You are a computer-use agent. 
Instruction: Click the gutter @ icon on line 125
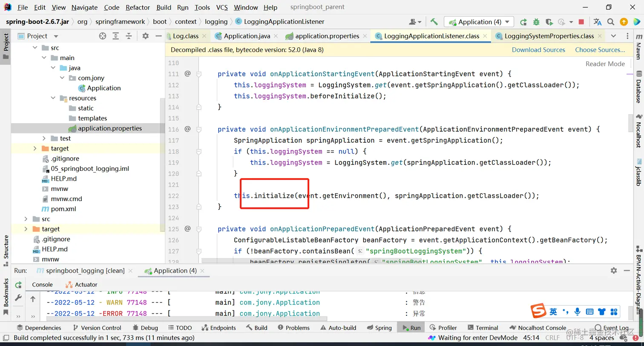187,229
